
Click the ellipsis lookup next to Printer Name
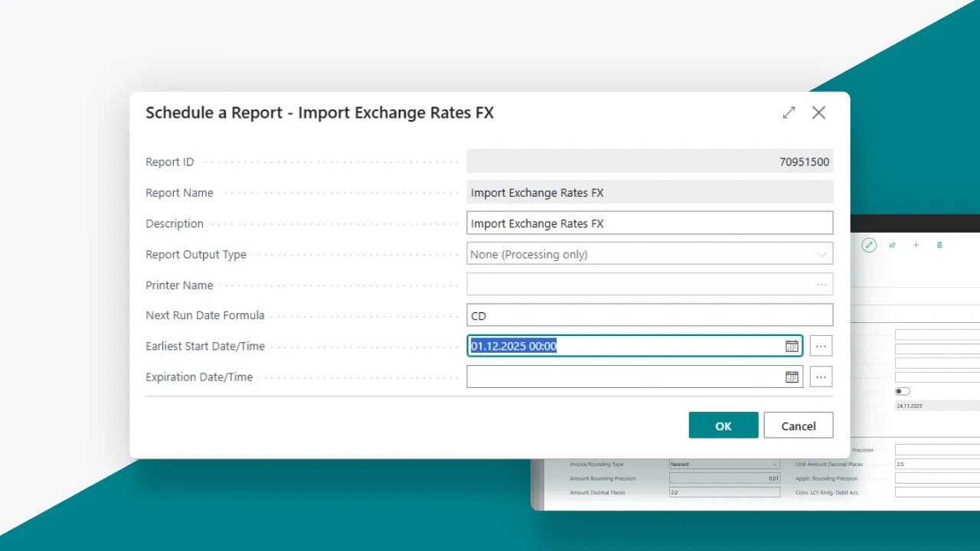(x=822, y=284)
